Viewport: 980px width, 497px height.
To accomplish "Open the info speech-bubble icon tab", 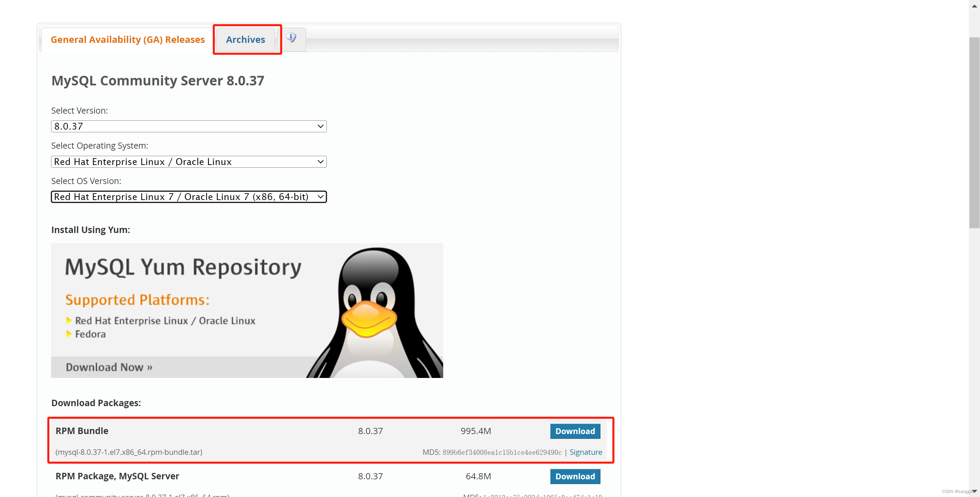I will (291, 38).
